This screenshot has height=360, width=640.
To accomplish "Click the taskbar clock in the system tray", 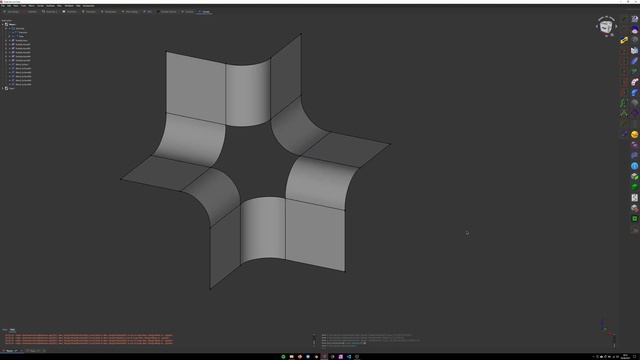I will [625, 357].
